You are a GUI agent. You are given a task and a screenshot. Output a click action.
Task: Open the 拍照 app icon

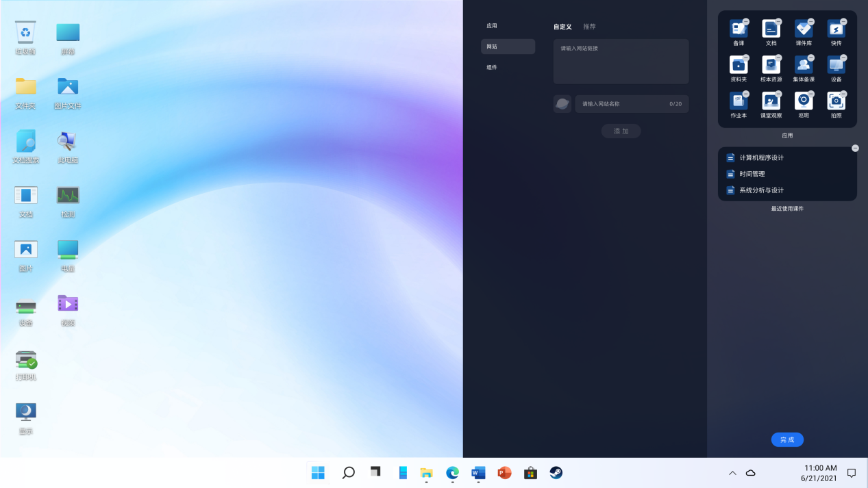tap(836, 101)
